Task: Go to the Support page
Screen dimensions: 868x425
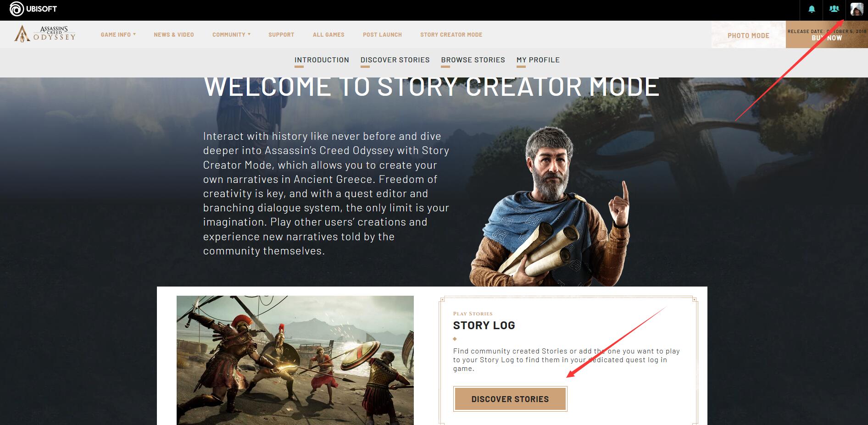Action: tap(281, 34)
